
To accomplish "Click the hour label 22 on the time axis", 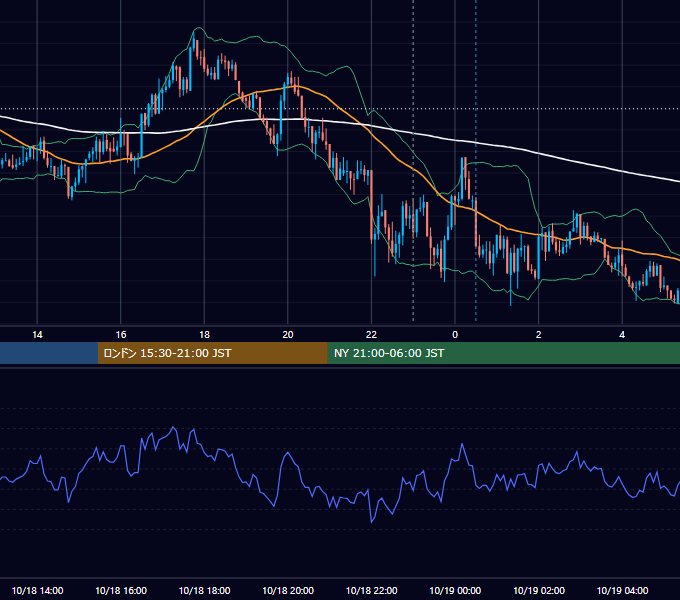I will coord(371,335).
